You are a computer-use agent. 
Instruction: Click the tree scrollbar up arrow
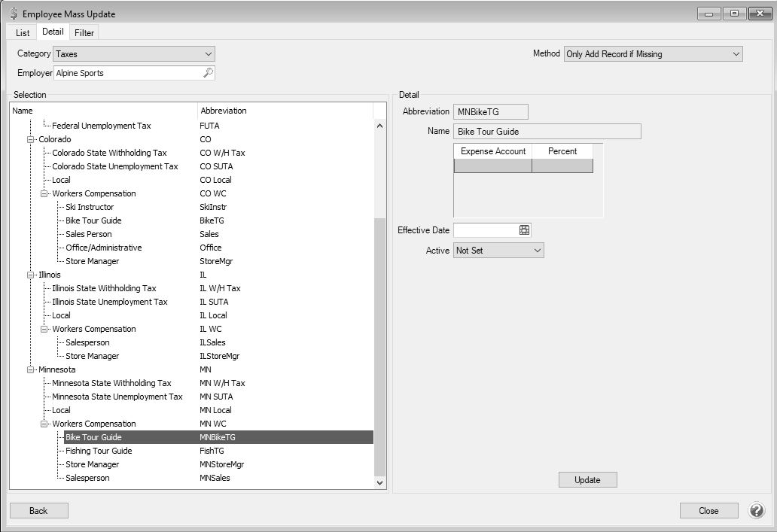pos(379,126)
